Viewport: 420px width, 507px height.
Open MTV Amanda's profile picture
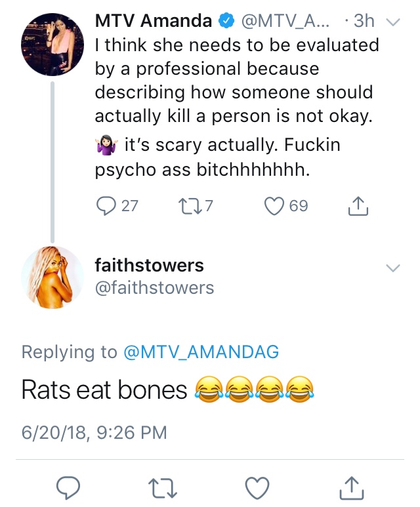point(52,45)
